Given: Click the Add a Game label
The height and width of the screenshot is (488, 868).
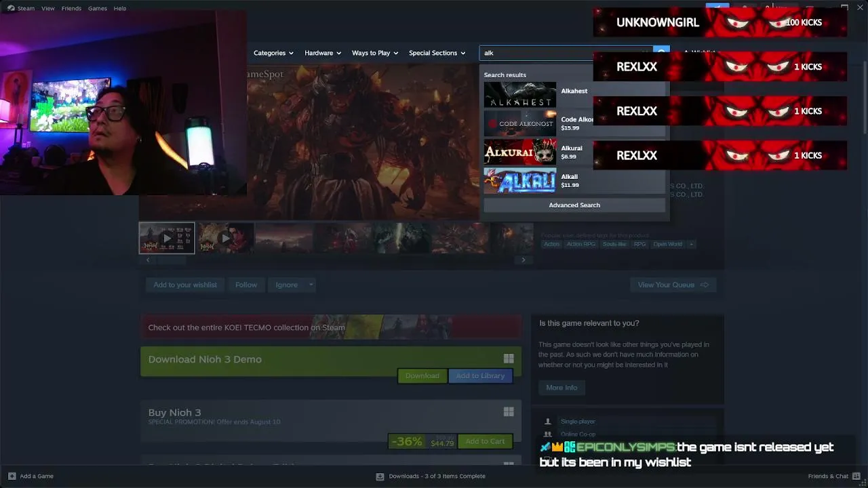Looking at the screenshot, I should click(x=37, y=476).
